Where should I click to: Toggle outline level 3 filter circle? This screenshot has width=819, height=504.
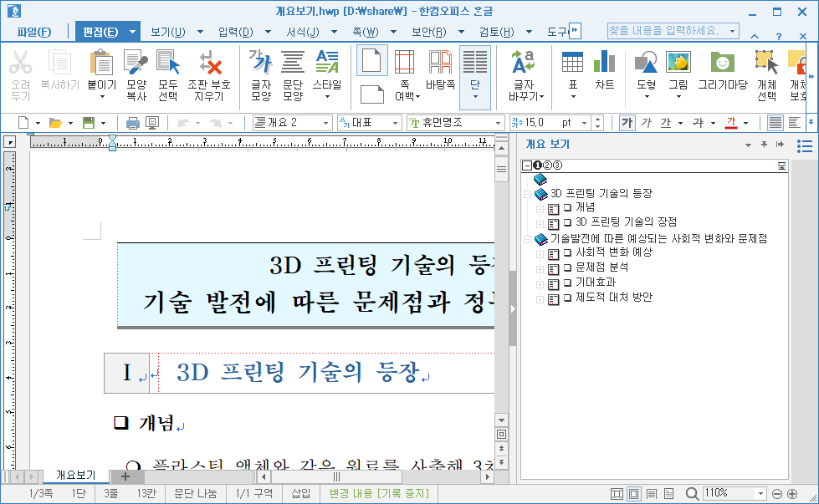557,165
